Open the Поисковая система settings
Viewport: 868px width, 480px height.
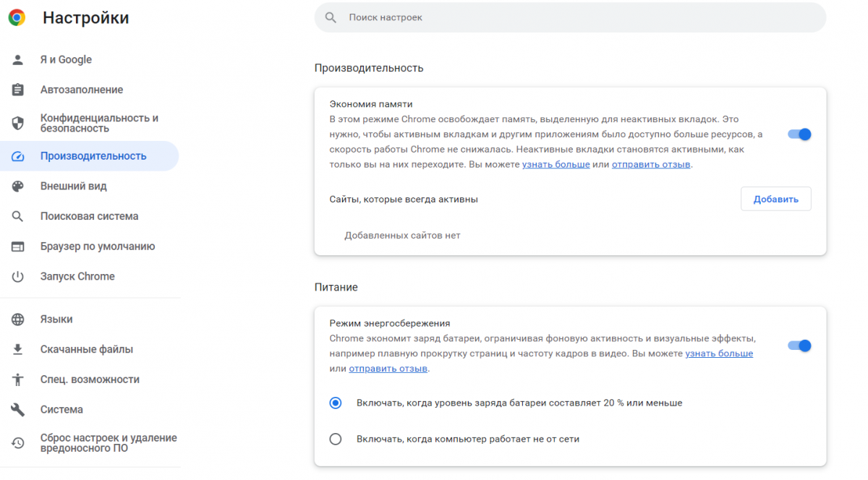pyautogui.click(x=90, y=216)
